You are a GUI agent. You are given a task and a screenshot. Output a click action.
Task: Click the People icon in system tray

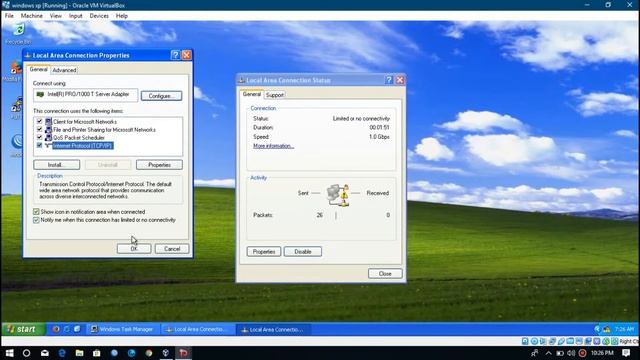click(534, 353)
